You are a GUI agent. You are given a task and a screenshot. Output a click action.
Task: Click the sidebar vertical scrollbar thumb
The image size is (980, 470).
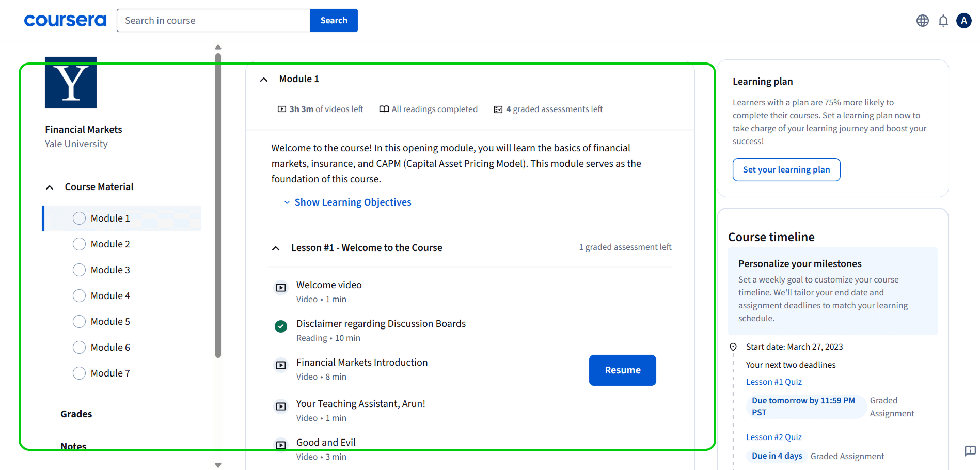click(218, 205)
